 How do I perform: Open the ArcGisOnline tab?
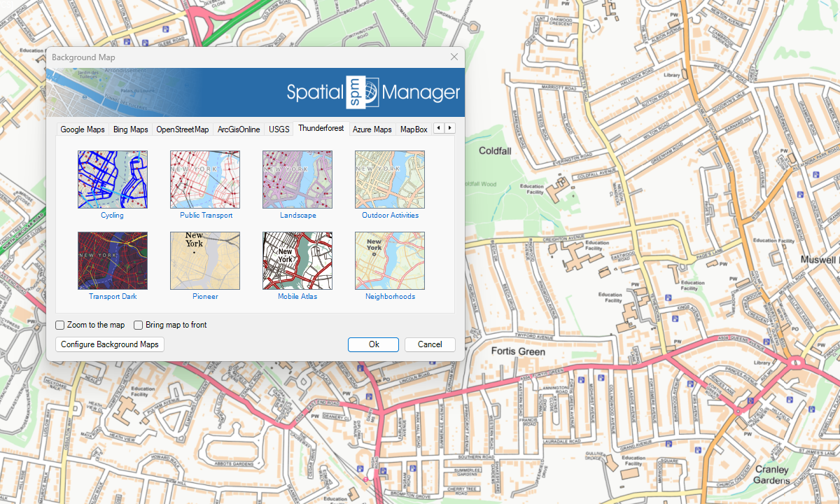coord(239,129)
